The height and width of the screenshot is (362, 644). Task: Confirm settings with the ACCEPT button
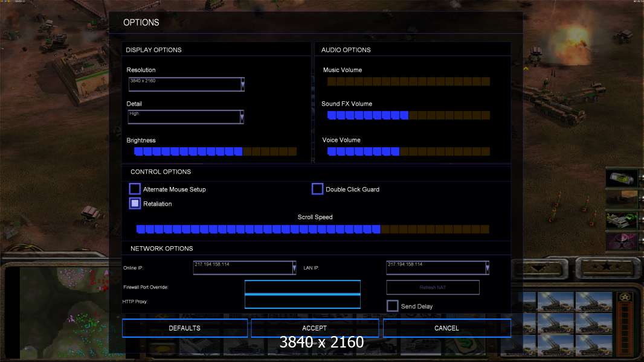tap(315, 328)
